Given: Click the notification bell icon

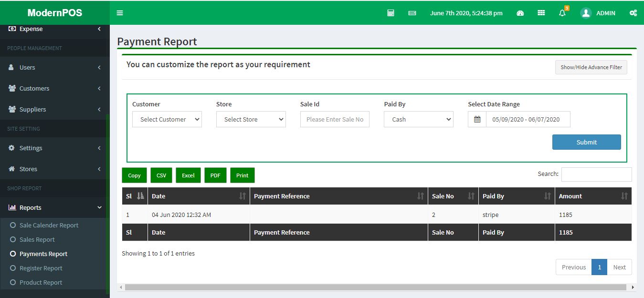Looking at the screenshot, I should click(x=562, y=13).
